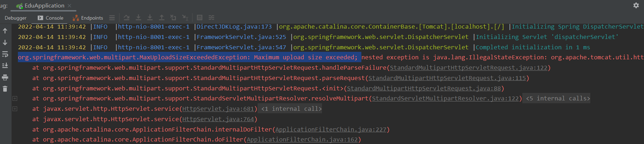Expand the '<1 internal call>' folded text
The image size is (644, 144).
click(x=292, y=109)
